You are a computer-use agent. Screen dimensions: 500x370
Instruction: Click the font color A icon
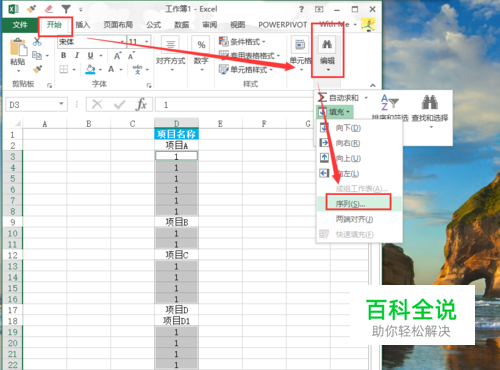[x=111, y=69]
